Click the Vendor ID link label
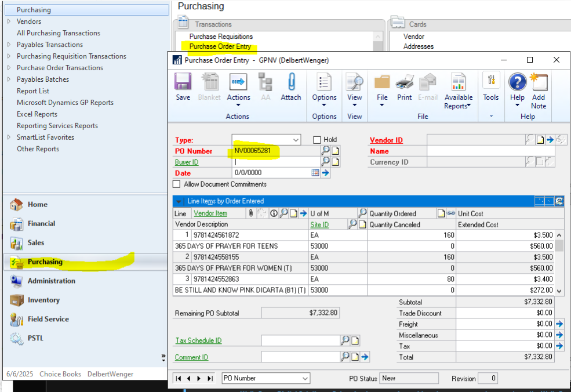This screenshot has width=571, height=392. coord(386,140)
